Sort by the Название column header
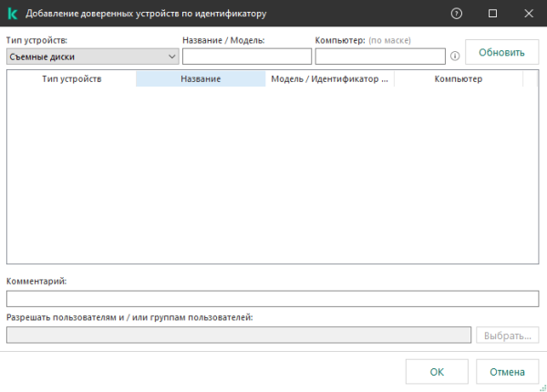547x392 pixels. (x=201, y=79)
